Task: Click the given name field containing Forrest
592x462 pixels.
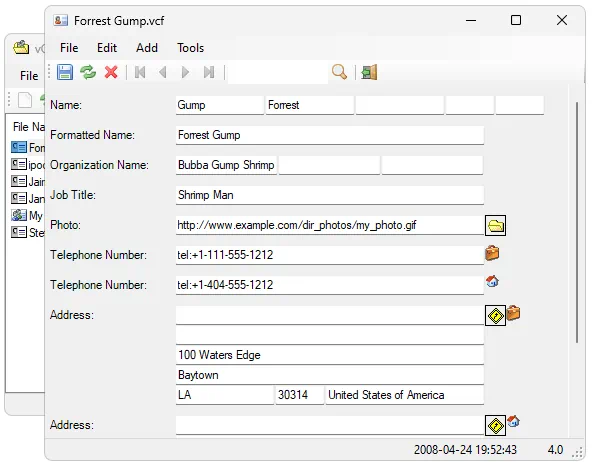Action: click(310, 105)
